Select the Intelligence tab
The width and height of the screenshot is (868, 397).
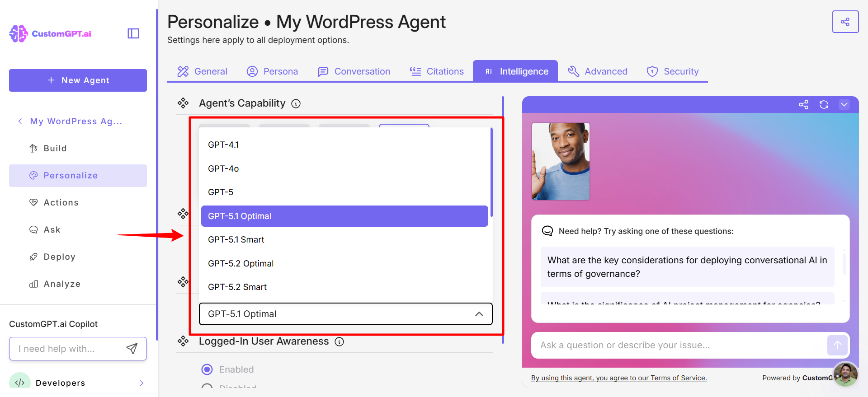(515, 71)
